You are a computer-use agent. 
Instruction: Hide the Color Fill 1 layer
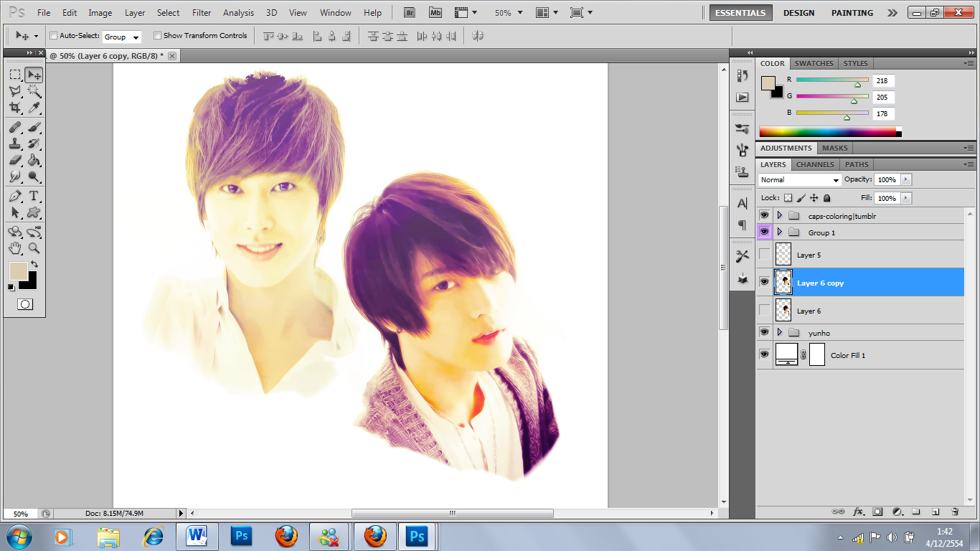click(764, 354)
